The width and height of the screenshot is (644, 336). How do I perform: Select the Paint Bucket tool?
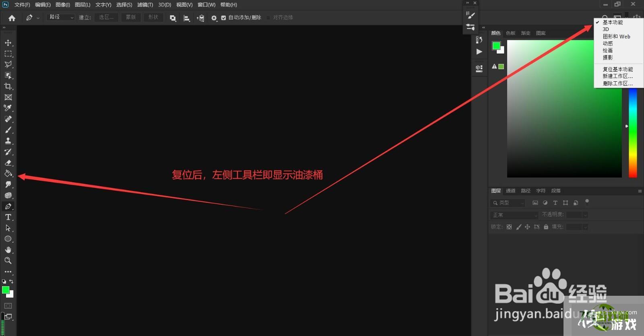coord(8,173)
